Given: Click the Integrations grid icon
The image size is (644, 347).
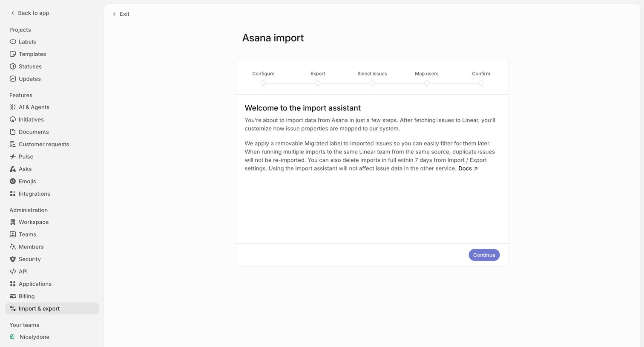Looking at the screenshot, I should point(13,194).
